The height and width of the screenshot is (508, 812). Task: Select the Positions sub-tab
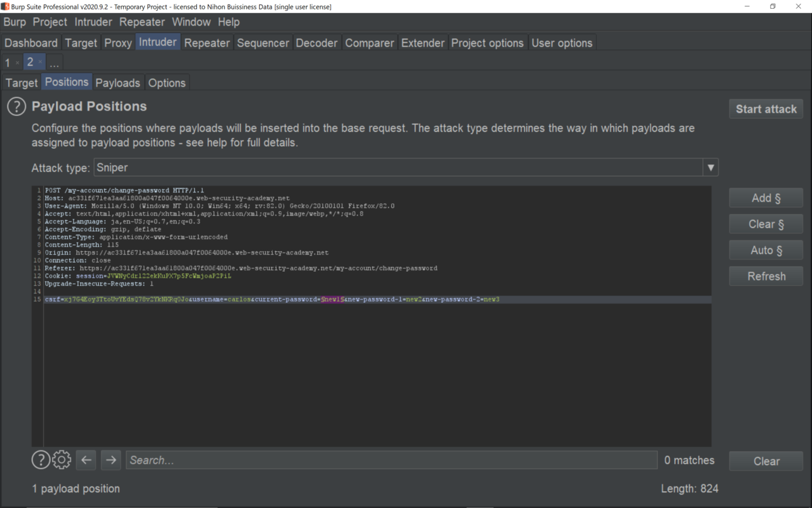[67, 82]
